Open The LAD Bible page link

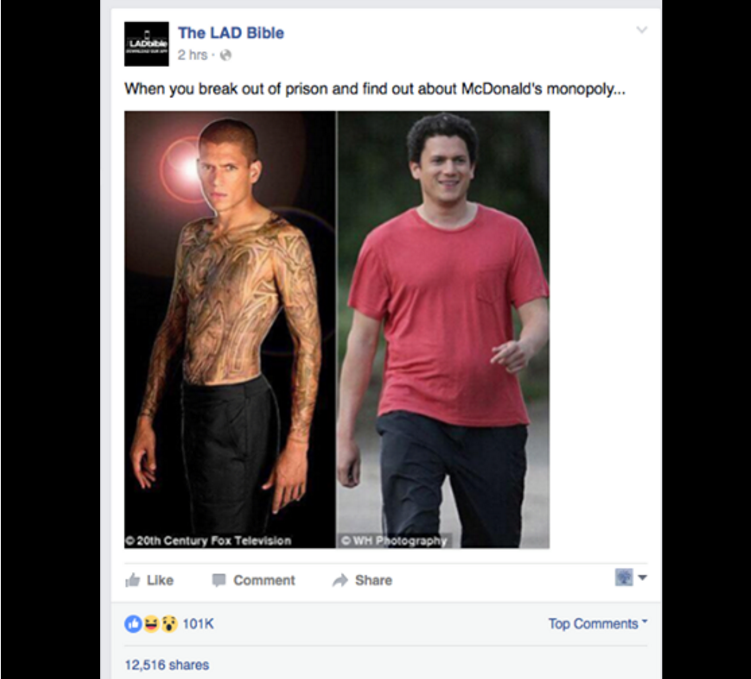(x=231, y=33)
